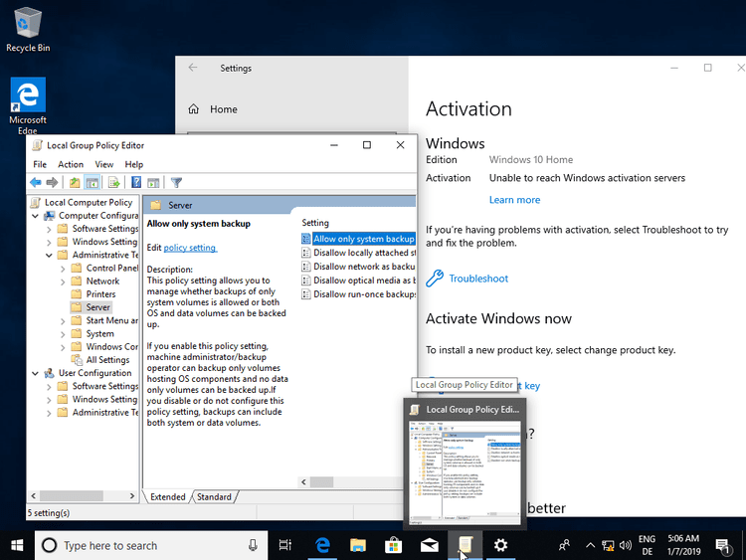Click the Filter funnel toolbar icon

click(176, 182)
